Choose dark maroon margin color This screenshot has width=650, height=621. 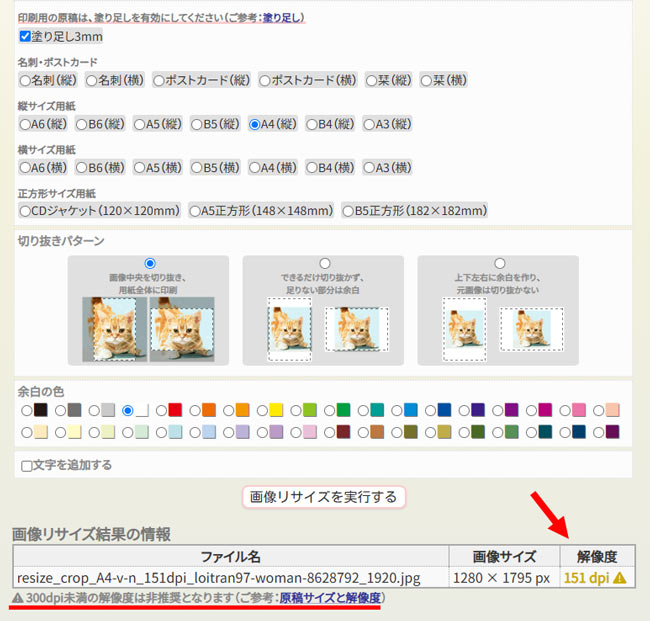click(330, 433)
